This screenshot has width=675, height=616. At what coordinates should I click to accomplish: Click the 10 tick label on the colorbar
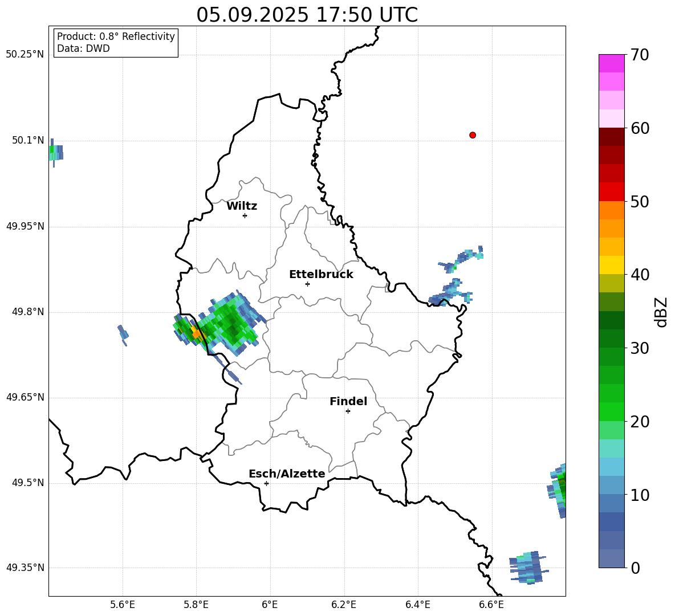[640, 495]
